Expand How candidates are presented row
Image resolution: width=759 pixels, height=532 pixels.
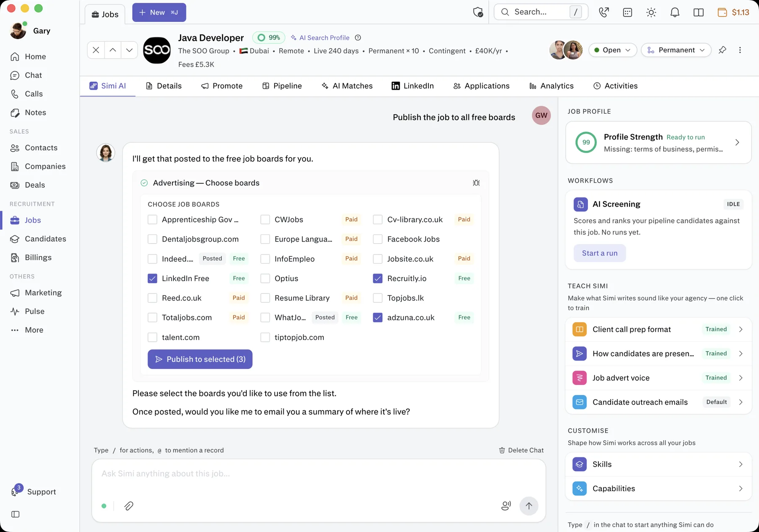pos(658,353)
